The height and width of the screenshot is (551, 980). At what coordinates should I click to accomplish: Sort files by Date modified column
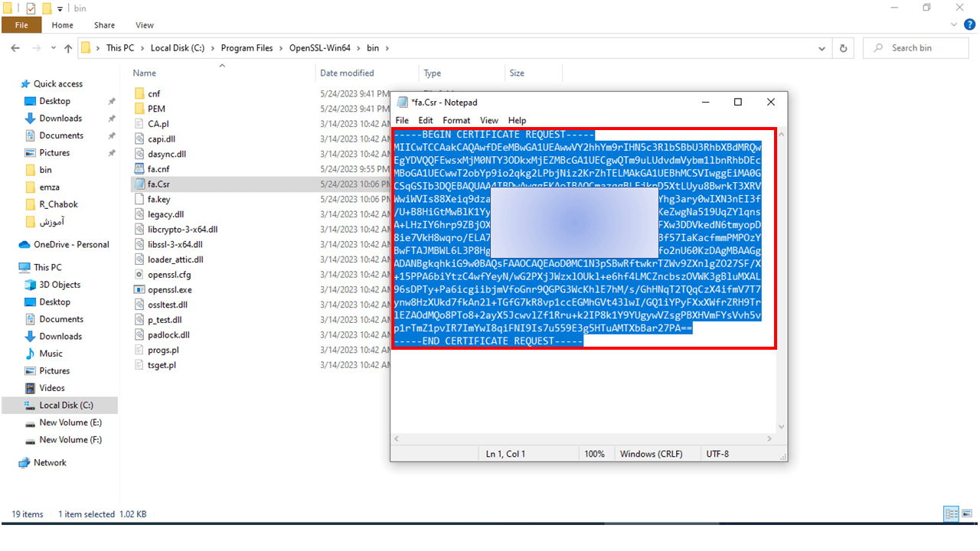point(347,73)
